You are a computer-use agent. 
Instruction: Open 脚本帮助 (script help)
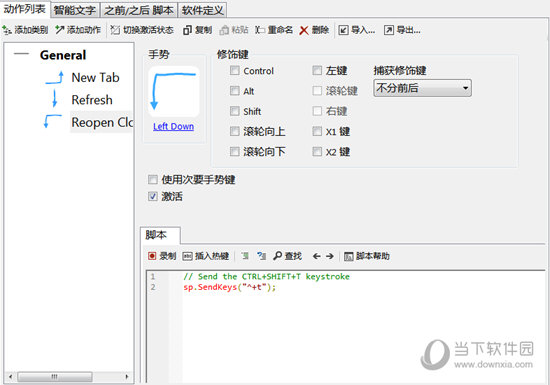coord(367,256)
